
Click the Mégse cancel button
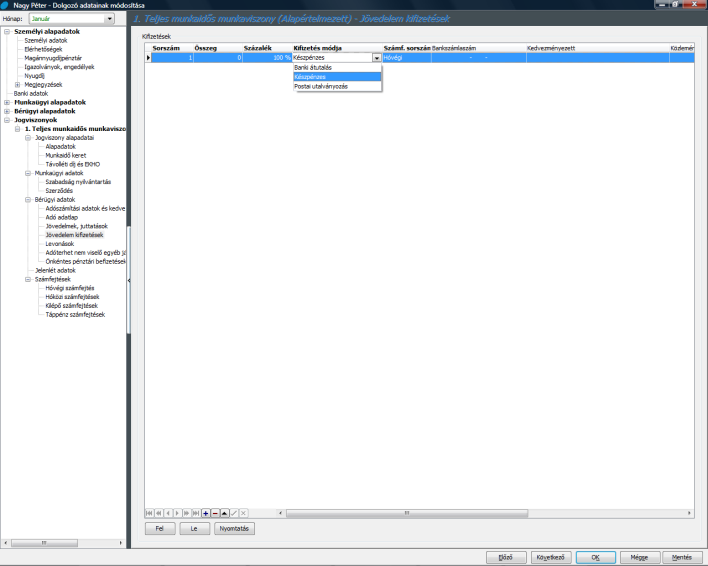pos(640,557)
